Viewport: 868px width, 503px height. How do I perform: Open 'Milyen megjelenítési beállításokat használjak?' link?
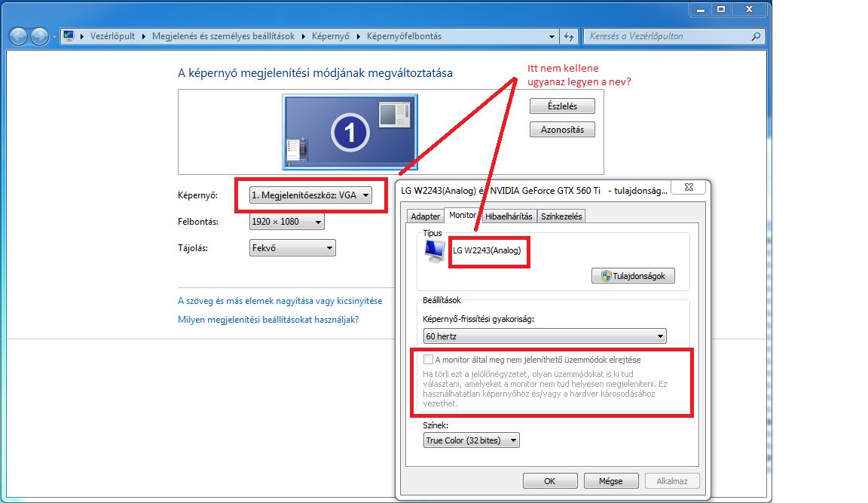point(268,320)
